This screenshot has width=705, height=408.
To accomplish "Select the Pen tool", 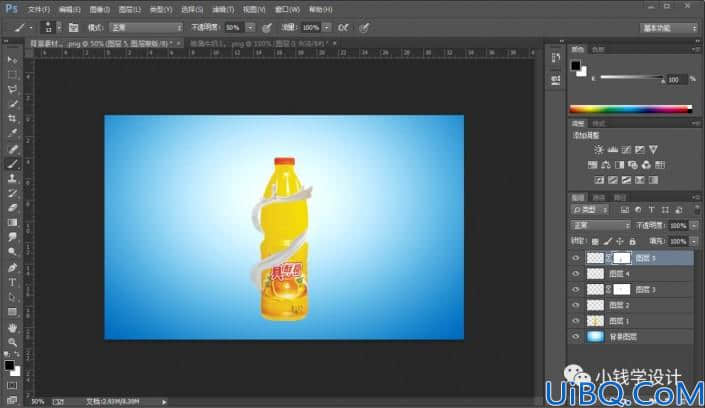I will coord(12,268).
